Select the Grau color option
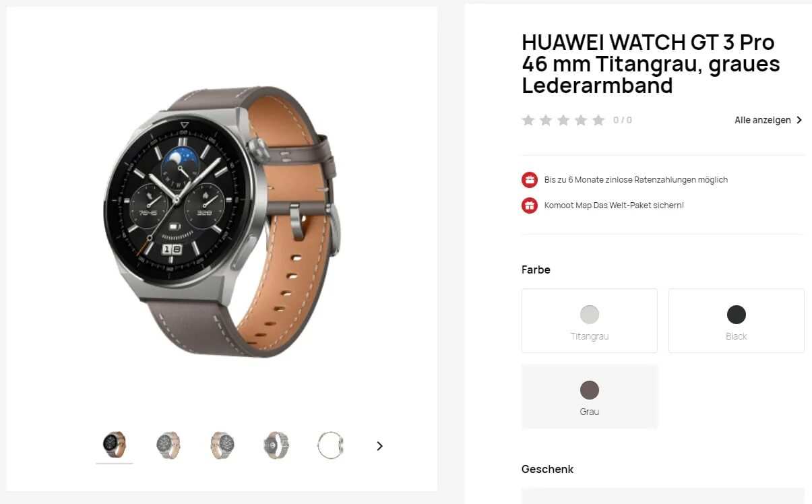Screen dimensions: 812x504 (590, 396)
